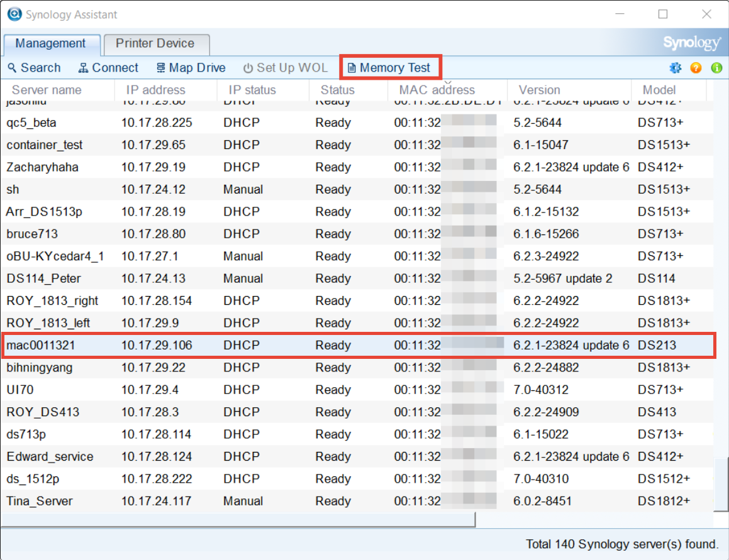The width and height of the screenshot is (729, 560).
Task: Sort by Version column header
Action: 569,90
